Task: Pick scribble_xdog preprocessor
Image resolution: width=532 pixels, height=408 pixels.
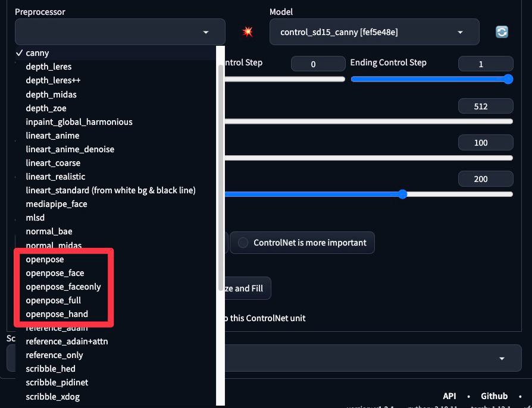Action: tap(115, 397)
